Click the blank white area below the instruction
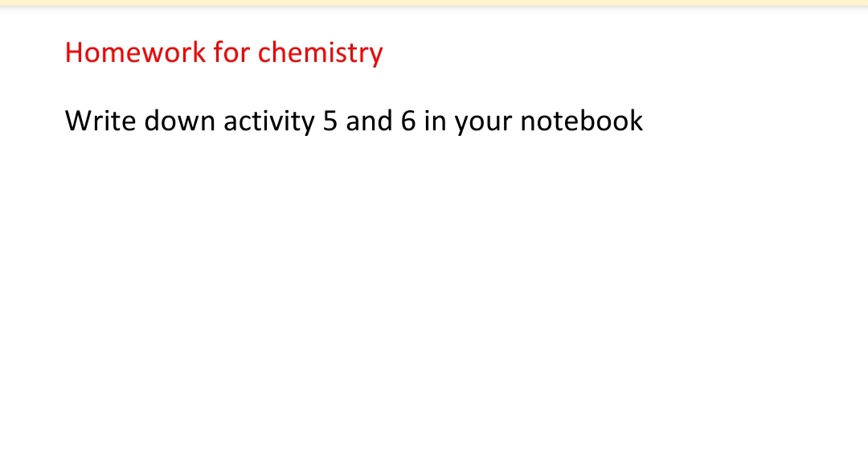This screenshot has width=868, height=465. (434, 306)
